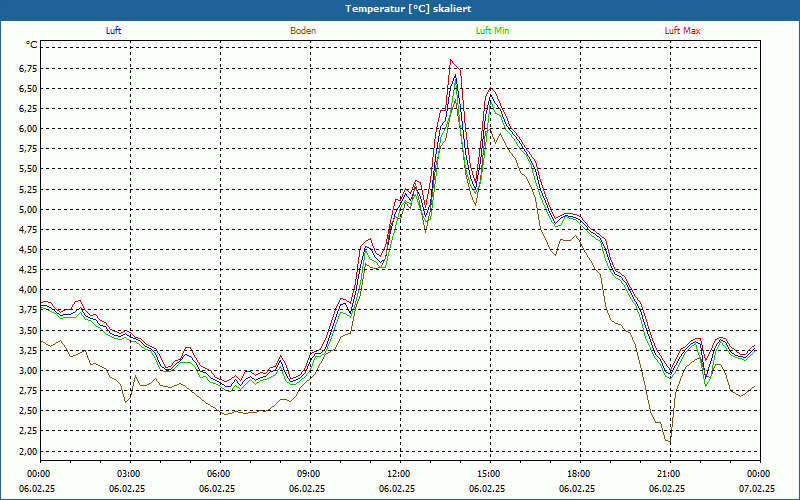Image resolution: width=800 pixels, height=500 pixels.
Task: Click the 4,50 y-axis value
Action: coord(29,250)
